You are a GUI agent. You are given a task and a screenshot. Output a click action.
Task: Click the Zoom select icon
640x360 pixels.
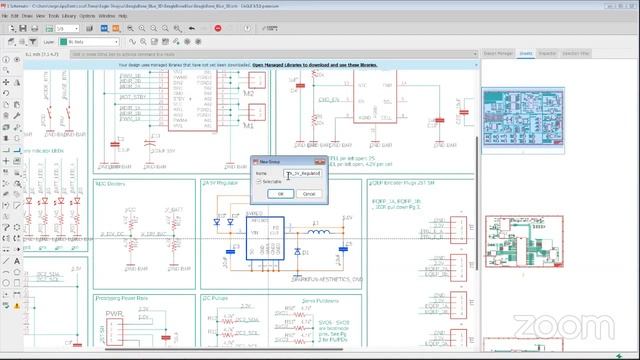tap(178, 28)
